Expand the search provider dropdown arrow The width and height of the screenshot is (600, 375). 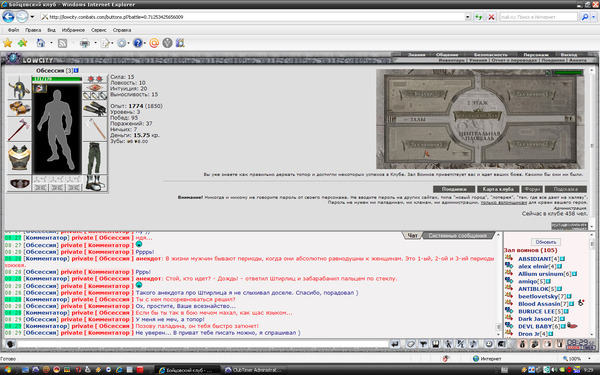coord(594,17)
